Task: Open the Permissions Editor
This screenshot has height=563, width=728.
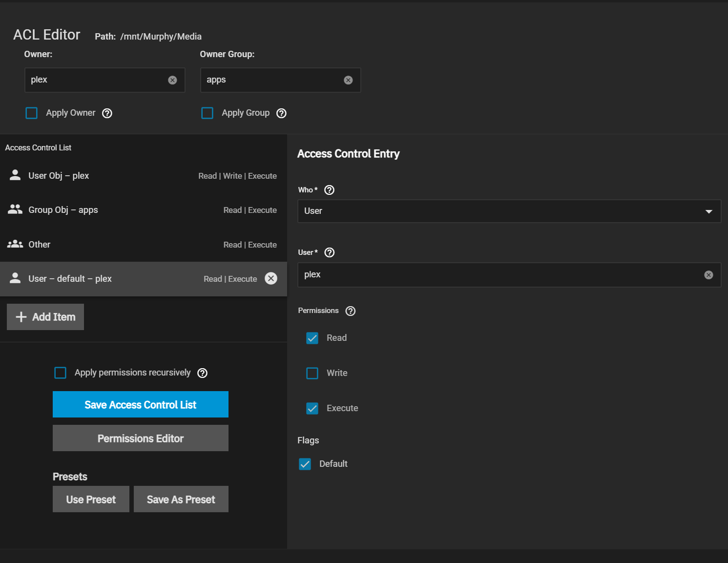Action: (141, 438)
